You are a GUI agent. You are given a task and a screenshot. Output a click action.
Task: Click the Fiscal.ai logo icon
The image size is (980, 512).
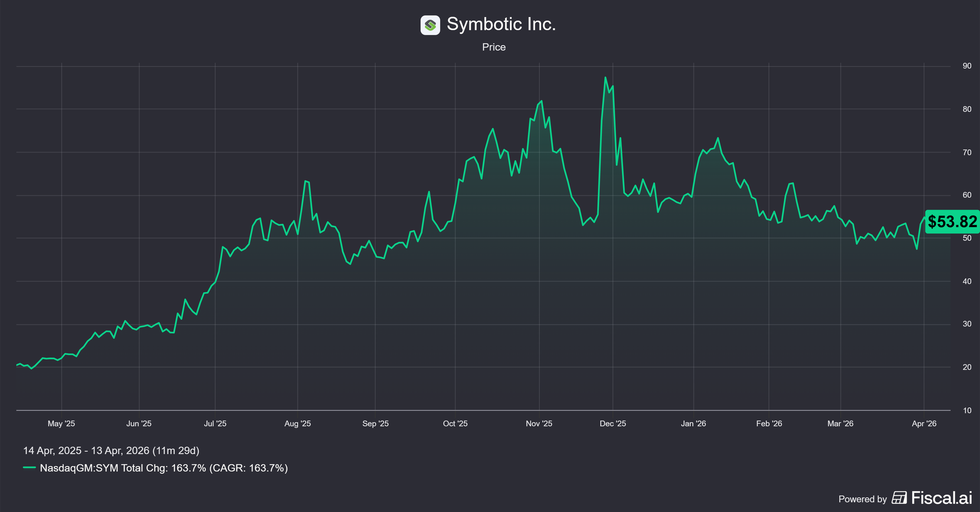click(x=899, y=498)
